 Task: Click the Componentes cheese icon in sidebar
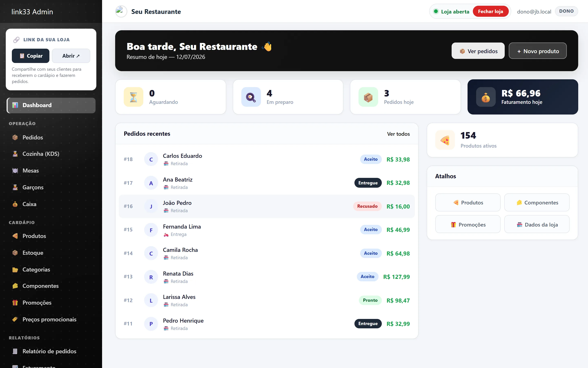click(x=15, y=286)
